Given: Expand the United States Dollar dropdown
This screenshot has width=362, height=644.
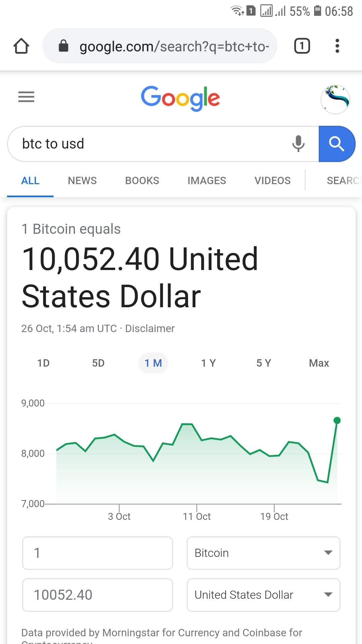Looking at the screenshot, I should tap(263, 595).
